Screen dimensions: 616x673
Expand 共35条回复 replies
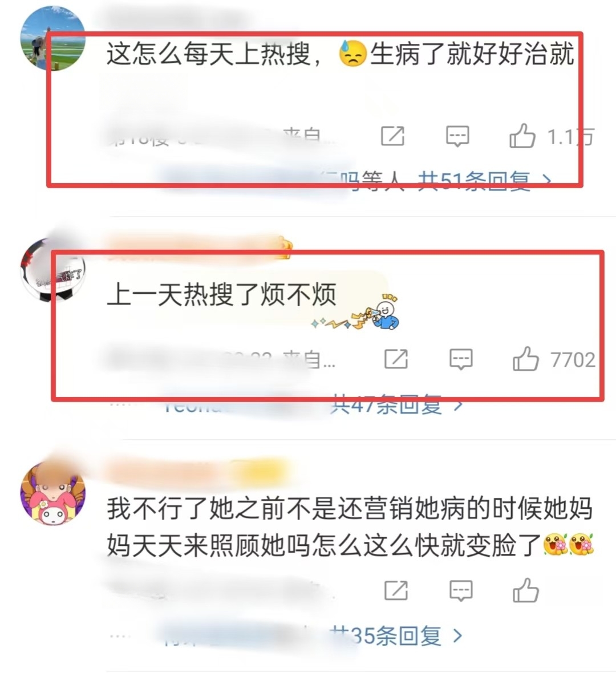[x=396, y=636]
